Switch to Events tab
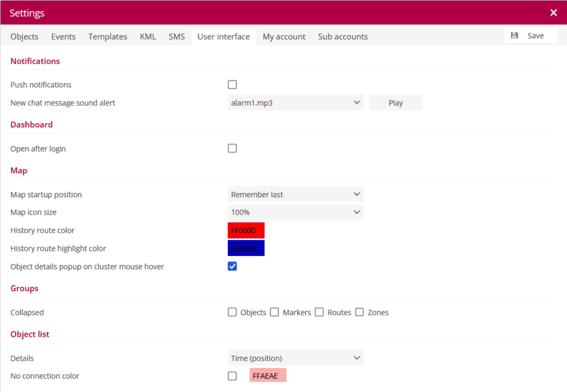The width and height of the screenshot is (567, 392). (x=63, y=37)
